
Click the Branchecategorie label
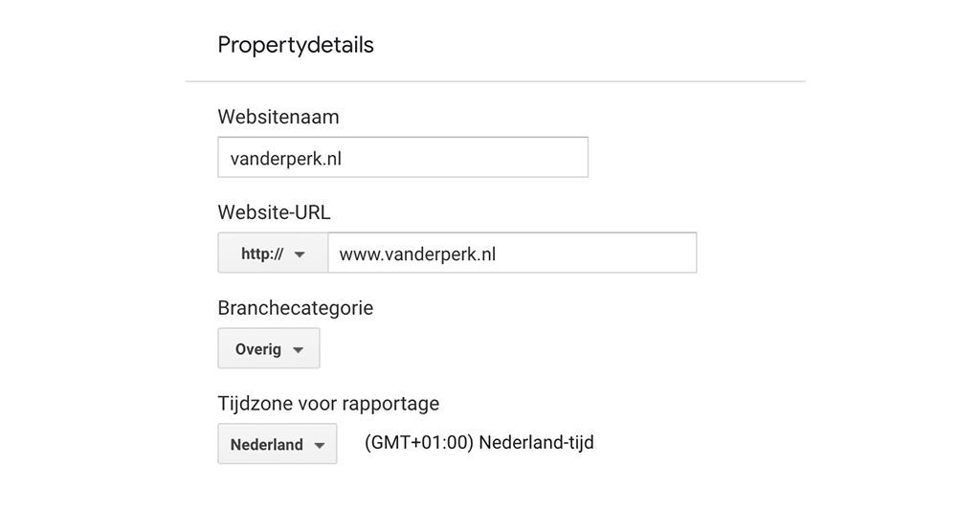point(295,308)
